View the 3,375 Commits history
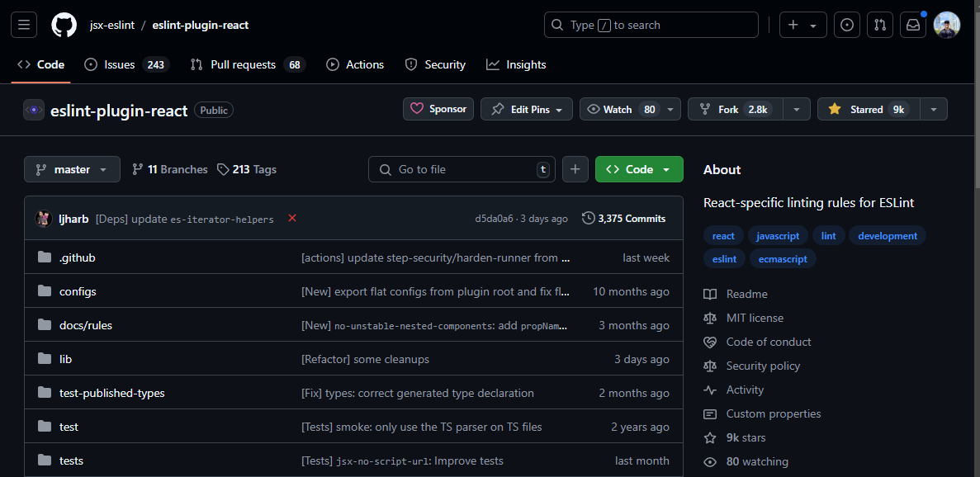The image size is (980, 477). [x=623, y=219]
